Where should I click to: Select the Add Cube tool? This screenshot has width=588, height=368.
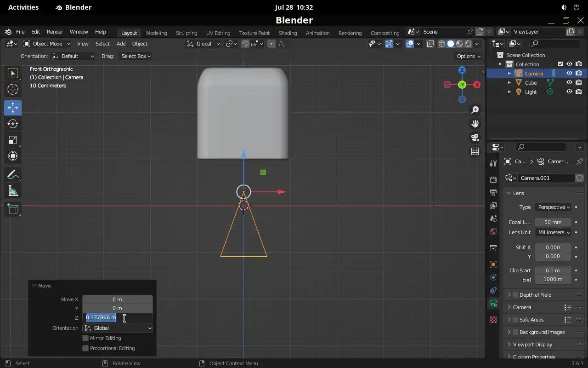pyautogui.click(x=13, y=209)
